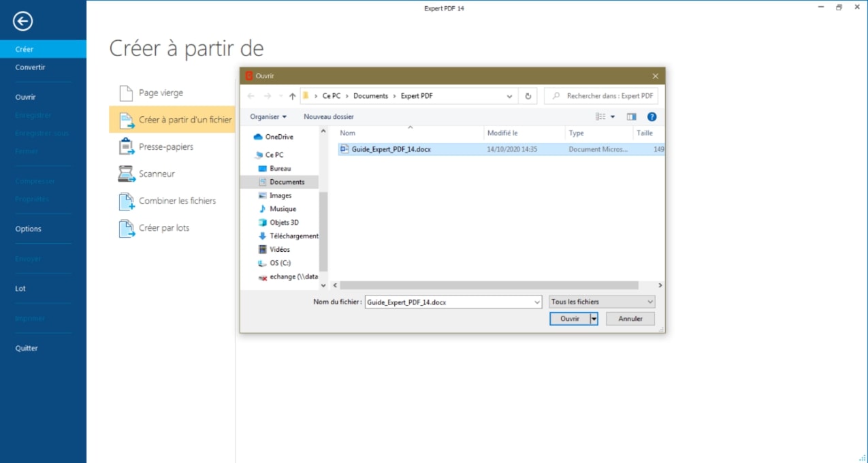This screenshot has height=463, width=868.
Task: Toggle the preview pane
Action: 631,116
